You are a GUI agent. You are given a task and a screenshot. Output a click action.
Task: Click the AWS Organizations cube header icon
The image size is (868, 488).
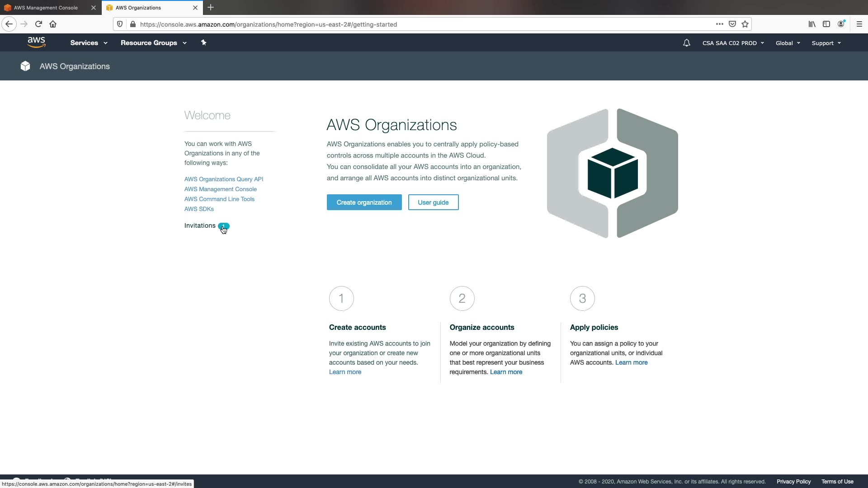click(25, 66)
